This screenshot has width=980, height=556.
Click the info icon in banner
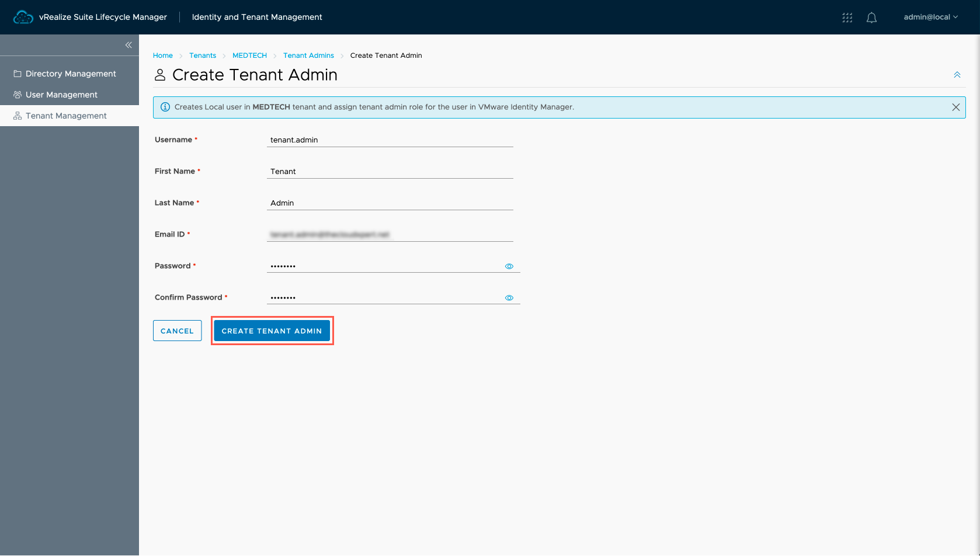[x=165, y=107]
